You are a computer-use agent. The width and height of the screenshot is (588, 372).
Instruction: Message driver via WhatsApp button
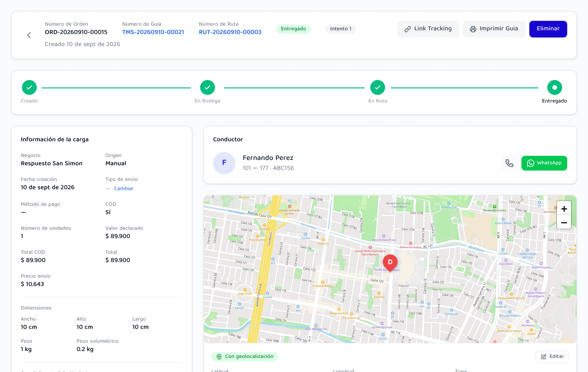544,163
